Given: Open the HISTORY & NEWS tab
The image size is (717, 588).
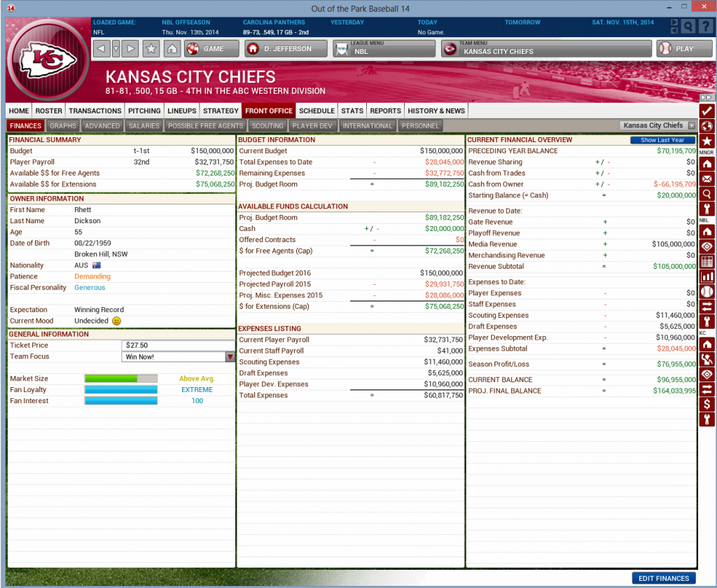Looking at the screenshot, I should pos(436,111).
